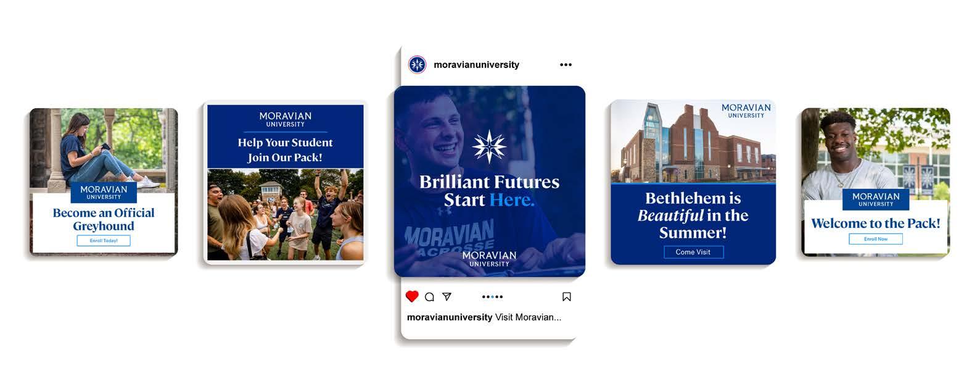The width and height of the screenshot is (980, 381).
Task: Save post with bookmark icon
Action: (x=567, y=297)
